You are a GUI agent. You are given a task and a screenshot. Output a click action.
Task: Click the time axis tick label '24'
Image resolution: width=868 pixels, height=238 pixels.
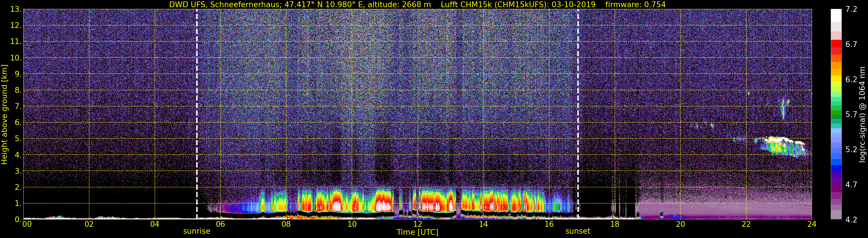812,224
